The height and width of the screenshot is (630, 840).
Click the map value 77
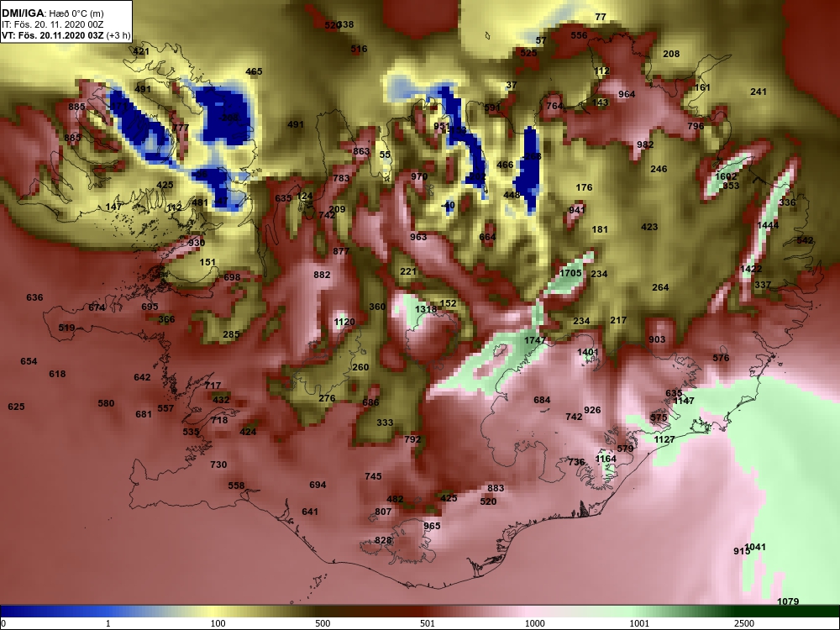[601, 17]
